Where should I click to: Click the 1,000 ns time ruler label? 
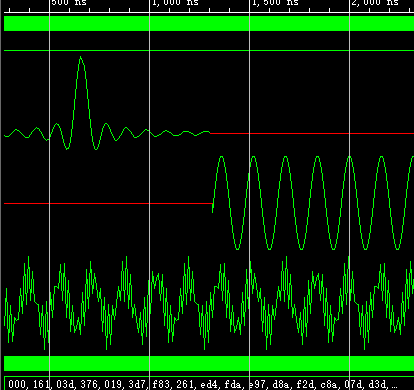(x=175, y=3)
